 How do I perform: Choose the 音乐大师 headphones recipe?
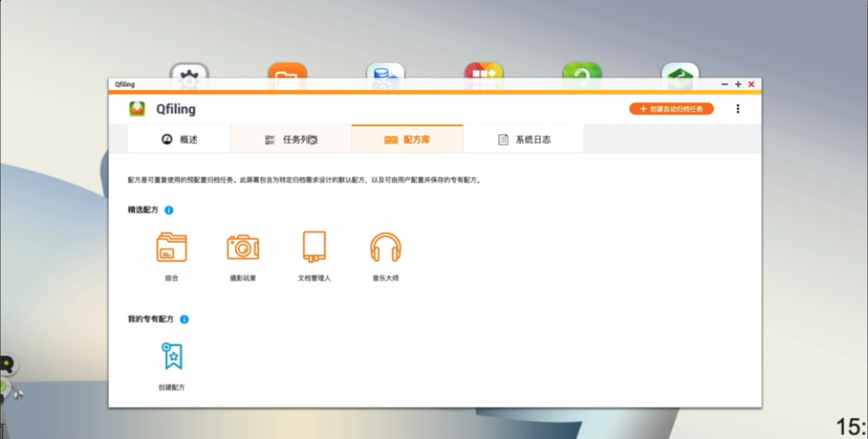click(385, 247)
